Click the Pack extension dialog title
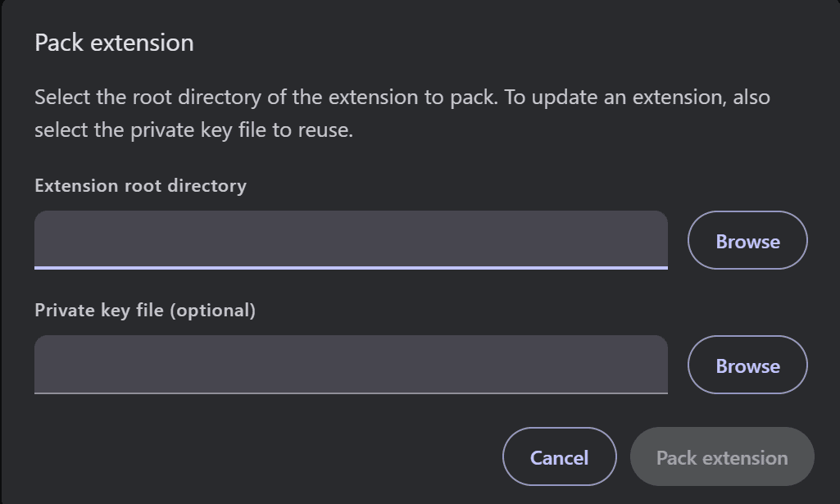The image size is (840, 504). coord(113,43)
